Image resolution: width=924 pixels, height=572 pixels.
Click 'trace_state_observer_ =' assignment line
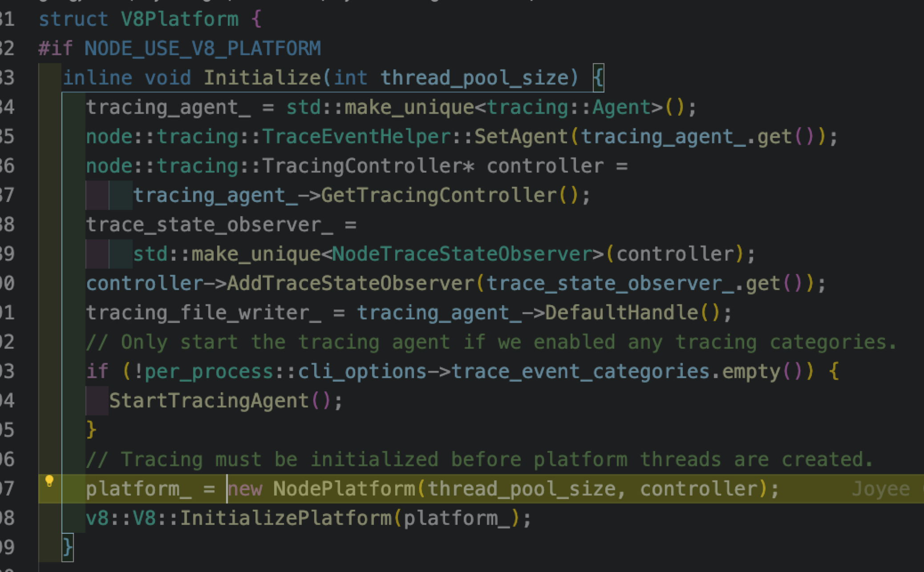[x=221, y=225]
